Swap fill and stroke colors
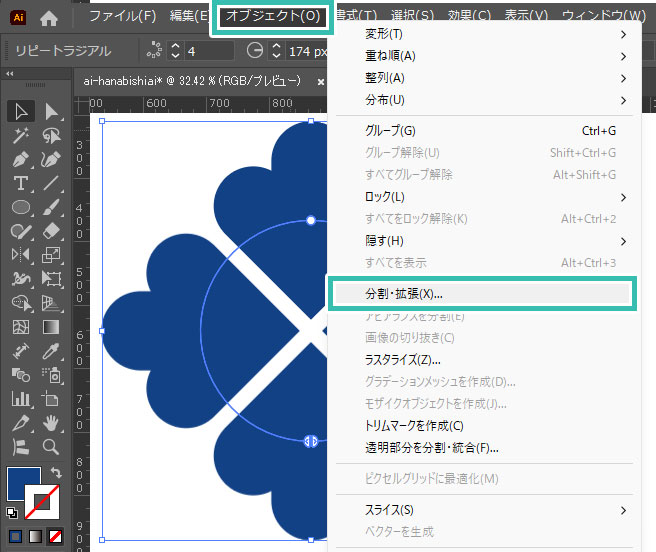 (55, 472)
